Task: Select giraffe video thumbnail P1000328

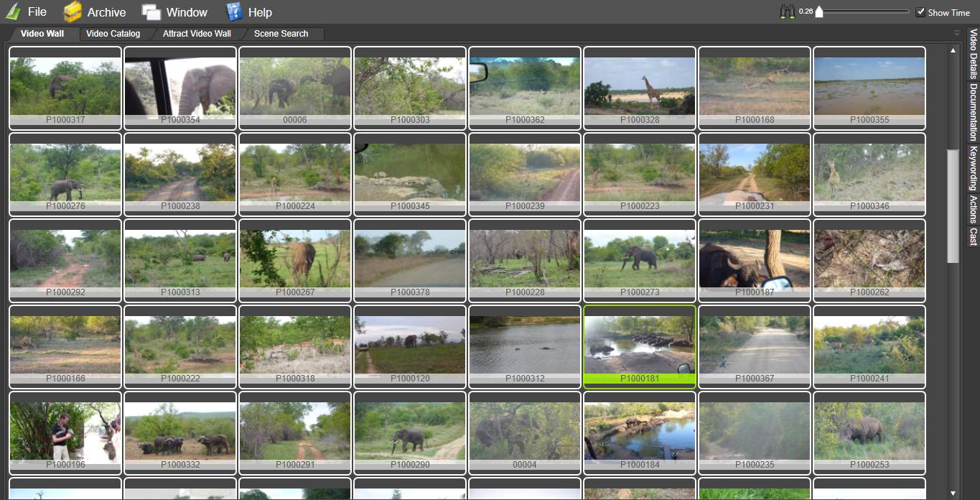Action: (640, 88)
